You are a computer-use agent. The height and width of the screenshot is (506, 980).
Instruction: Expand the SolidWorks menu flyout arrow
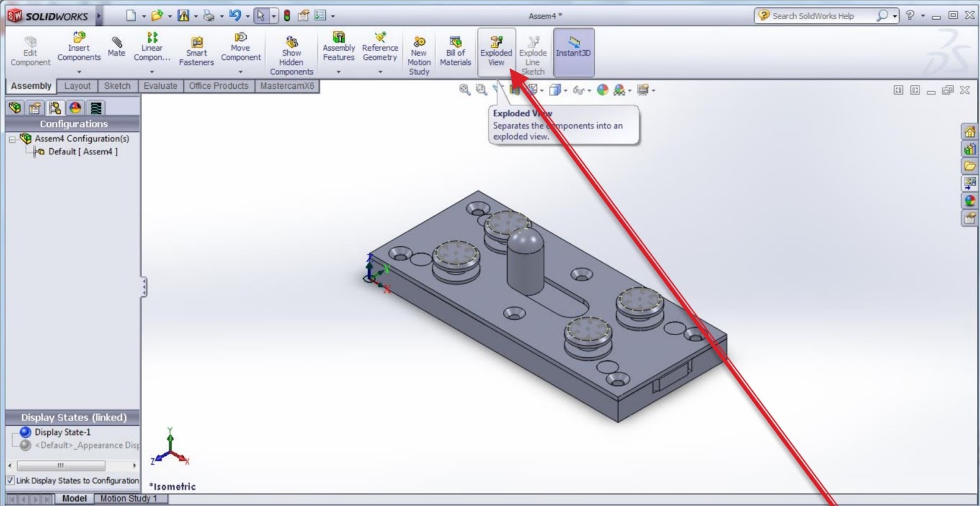pos(99,16)
